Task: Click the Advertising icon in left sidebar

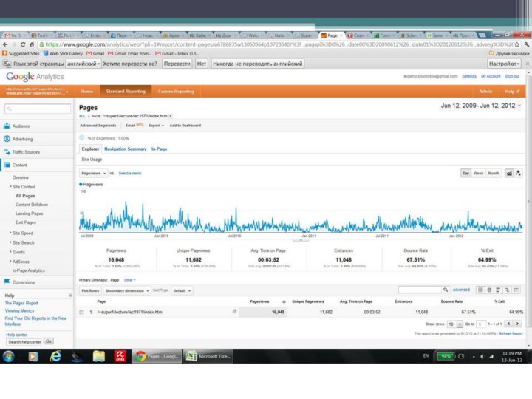Action: coord(7,139)
